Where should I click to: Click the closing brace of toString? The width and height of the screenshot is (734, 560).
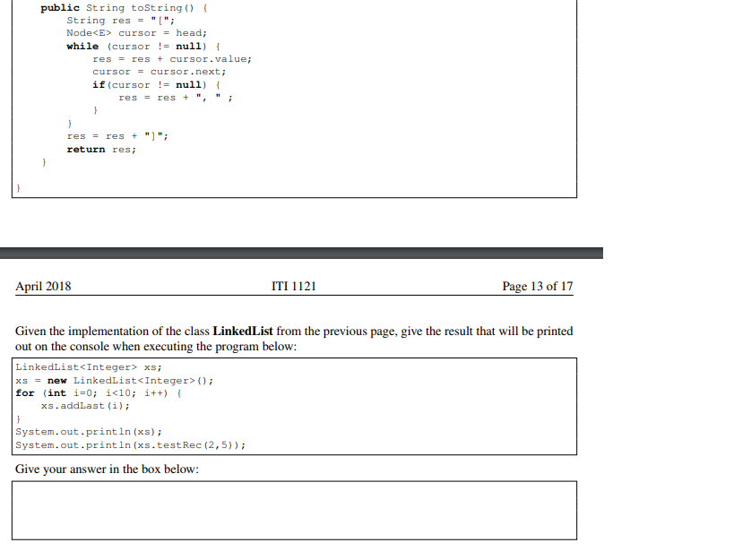click(44, 162)
